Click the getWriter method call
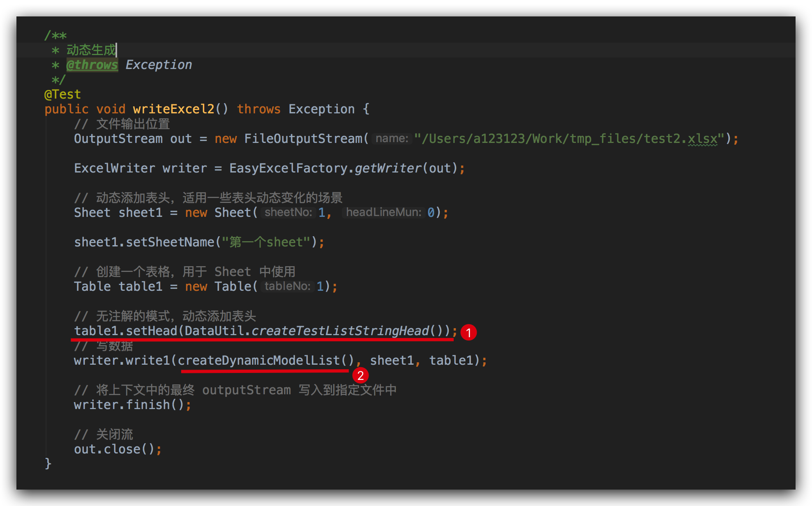812x506 pixels. pyautogui.click(x=388, y=168)
